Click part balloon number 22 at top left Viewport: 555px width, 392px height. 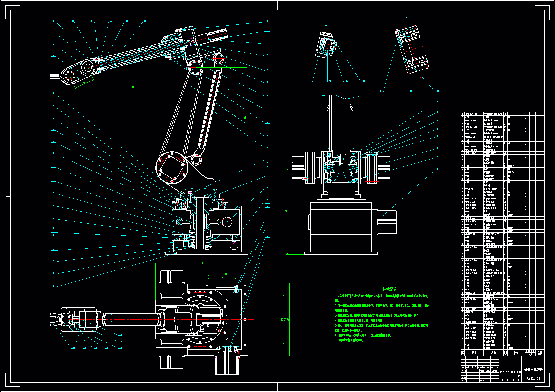tap(53, 21)
